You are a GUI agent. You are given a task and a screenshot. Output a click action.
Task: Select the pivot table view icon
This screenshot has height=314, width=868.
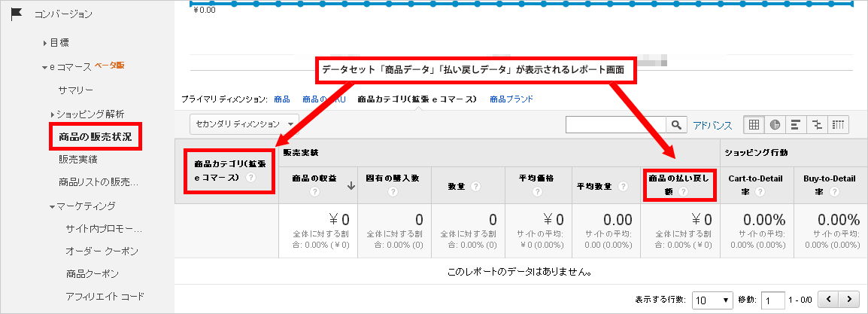(x=839, y=125)
